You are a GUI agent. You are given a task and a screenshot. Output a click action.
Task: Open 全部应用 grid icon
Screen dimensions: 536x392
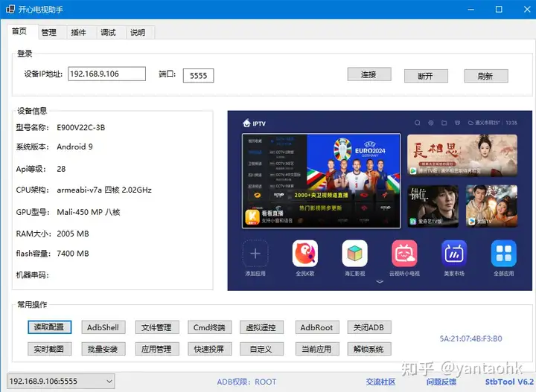[x=503, y=254]
